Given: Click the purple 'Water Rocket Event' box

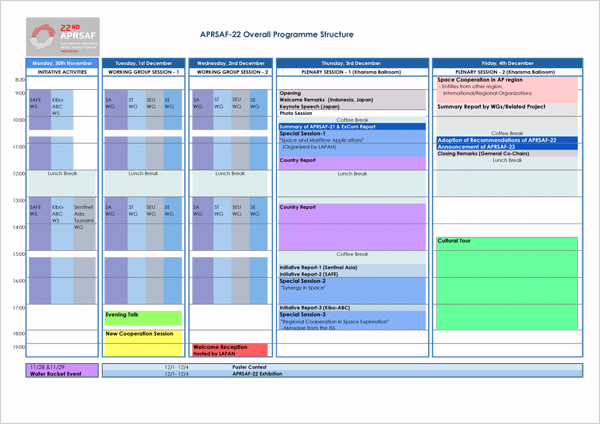Looking at the screenshot, I should point(62,370).
